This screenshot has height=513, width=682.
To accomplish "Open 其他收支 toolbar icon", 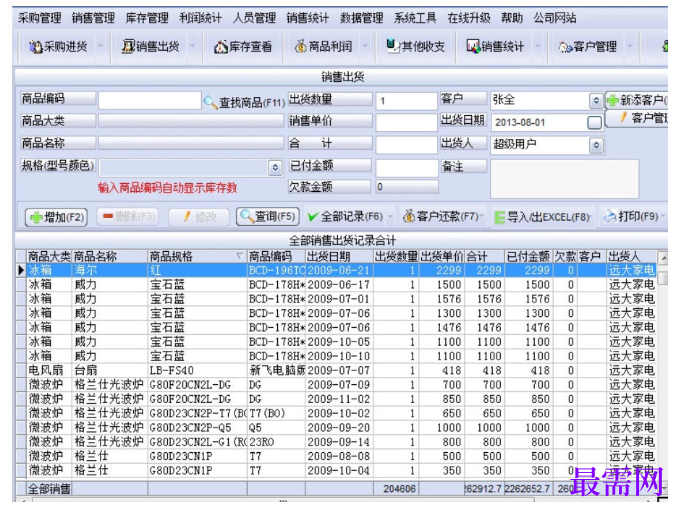I will 393,46.
